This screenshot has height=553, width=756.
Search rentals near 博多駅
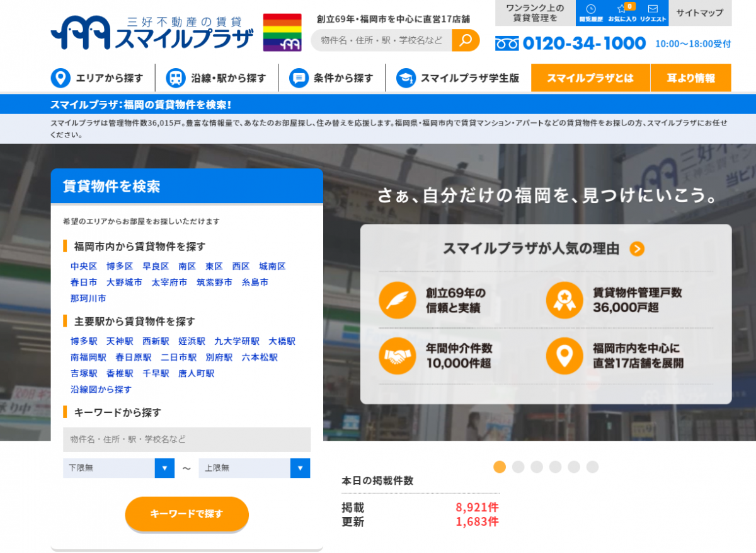pos(84,341)
